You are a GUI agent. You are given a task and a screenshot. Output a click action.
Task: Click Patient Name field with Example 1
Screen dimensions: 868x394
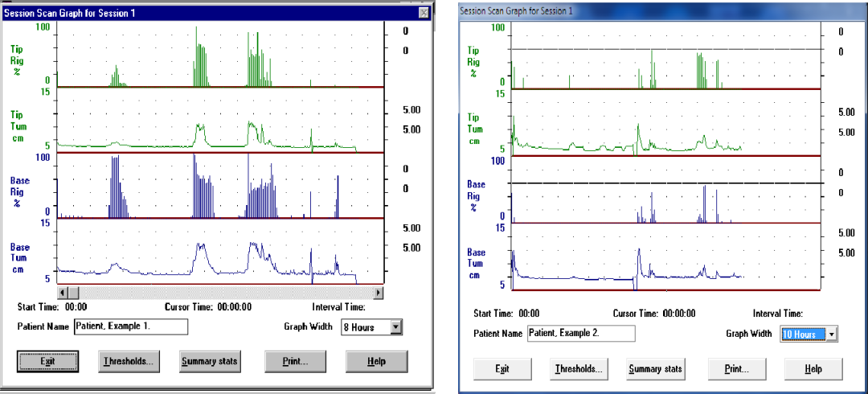[131, 326]
